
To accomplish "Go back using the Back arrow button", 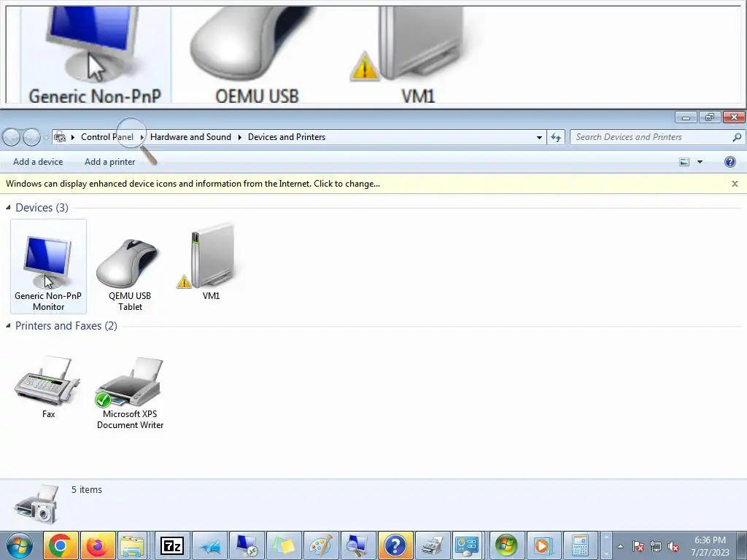I will [12, 137].
